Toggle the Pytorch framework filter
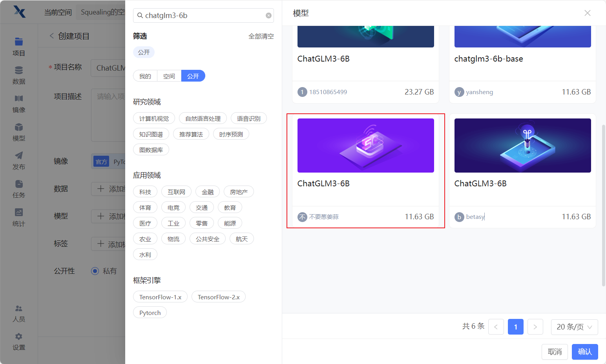This screenshot has width=606, height=364. [150, 313]
